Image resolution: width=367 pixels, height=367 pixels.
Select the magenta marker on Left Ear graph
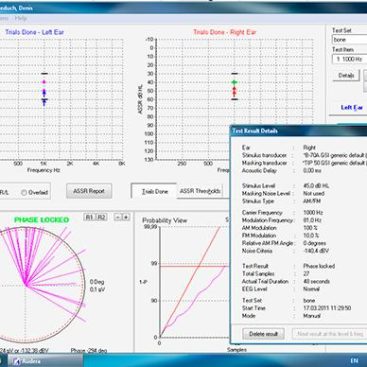(44, 82)
